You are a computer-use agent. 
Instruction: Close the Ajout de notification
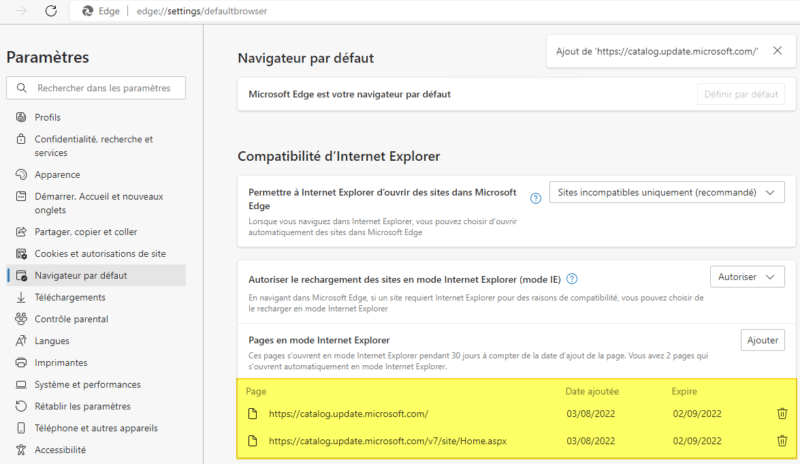(777, 51)
